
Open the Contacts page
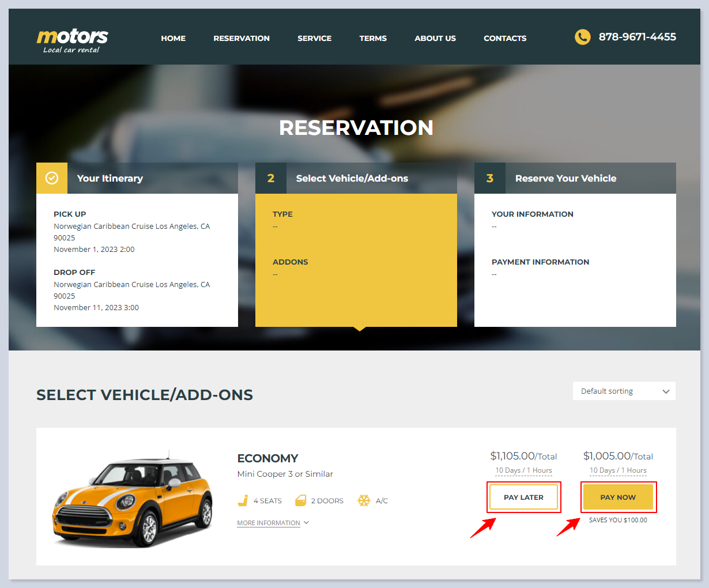tap(505, 38)
